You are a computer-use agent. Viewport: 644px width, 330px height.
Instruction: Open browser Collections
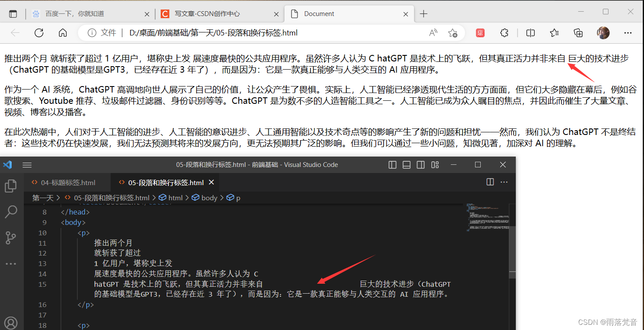[x=578, y=33]
